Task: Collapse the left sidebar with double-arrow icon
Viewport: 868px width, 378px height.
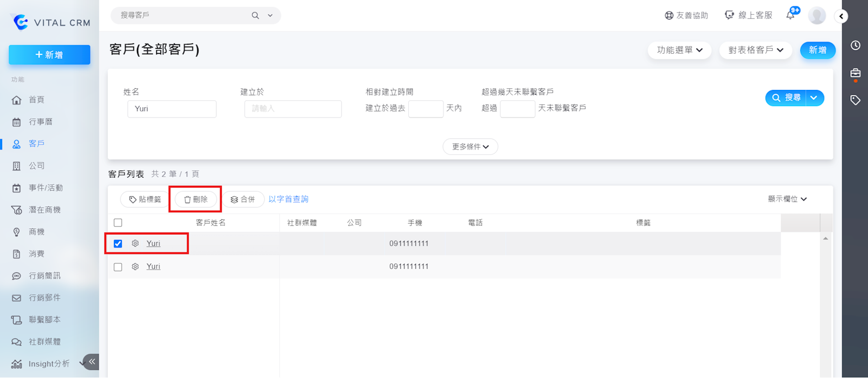Action: pos(92,361)
